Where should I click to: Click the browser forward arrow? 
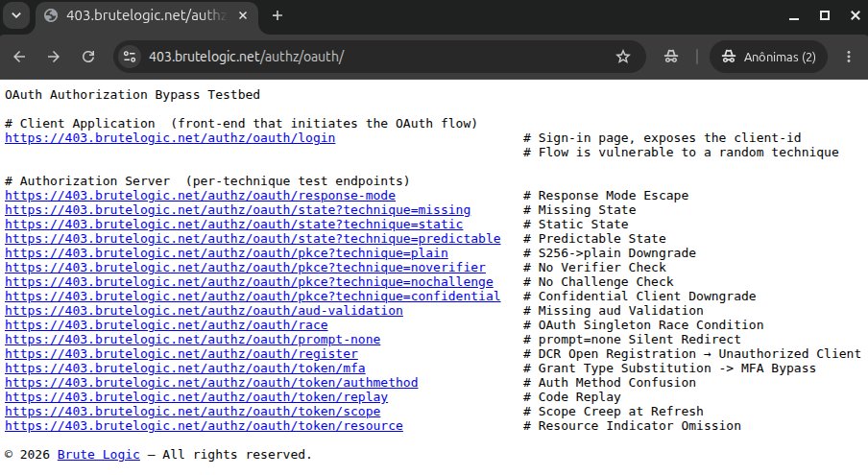pyautogui.click(x=53, y=57)
